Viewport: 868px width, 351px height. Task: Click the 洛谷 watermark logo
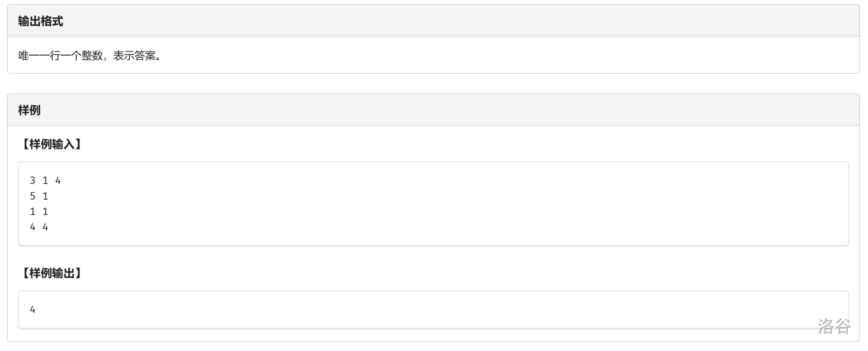[x=834, y=326]
